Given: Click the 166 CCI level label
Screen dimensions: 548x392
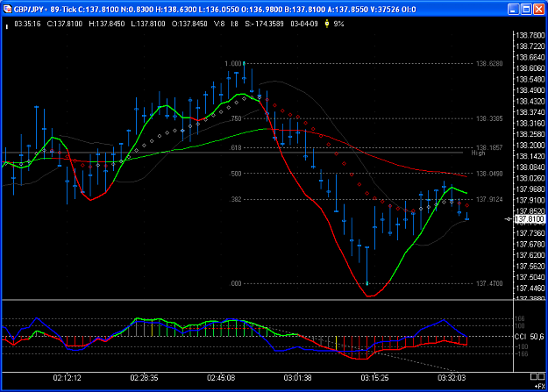Looking at the screenshot, I should coord(520,318).
